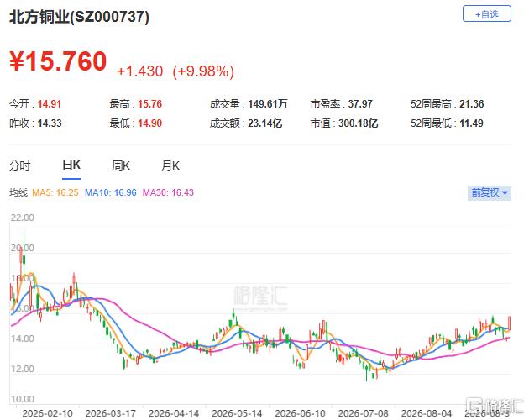Open the 月K monthly chart tab
Viewport: 529px width, 420px height.
(170, 165)
